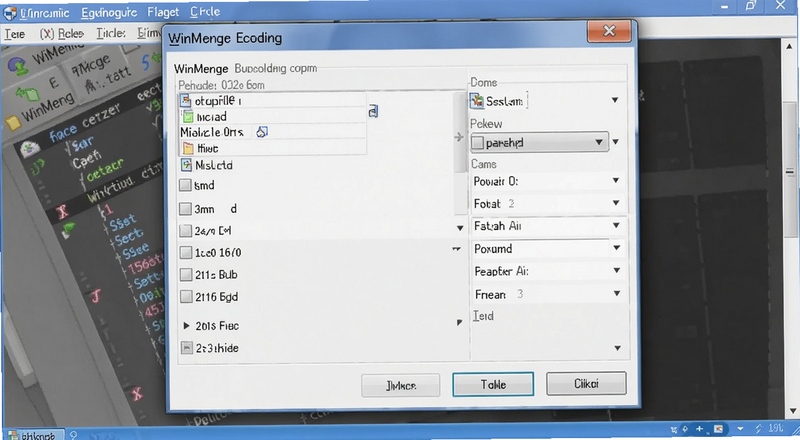Click the minus box icon beside '2:3 hide'
The image size is (800, 440).
tap(187, 348)
